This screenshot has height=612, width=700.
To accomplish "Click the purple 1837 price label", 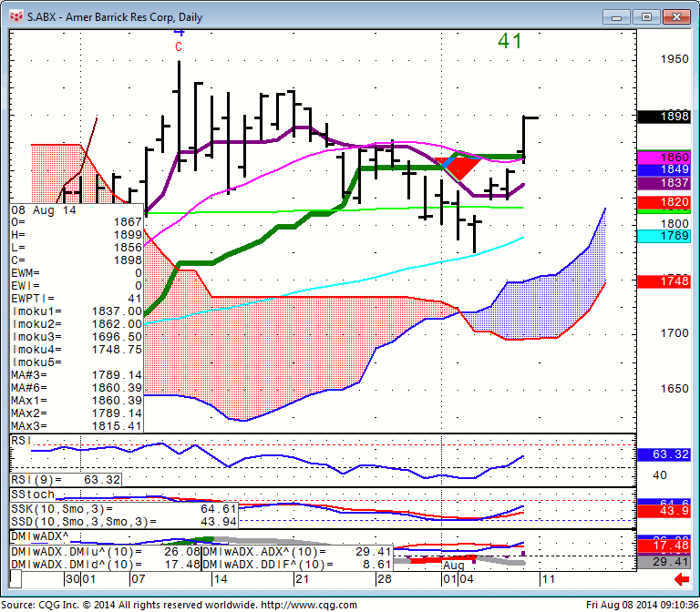I will pos(664,182).
